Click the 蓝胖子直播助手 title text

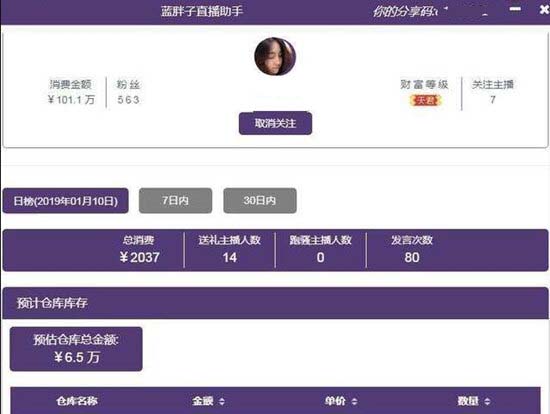[x=202, y=11]
